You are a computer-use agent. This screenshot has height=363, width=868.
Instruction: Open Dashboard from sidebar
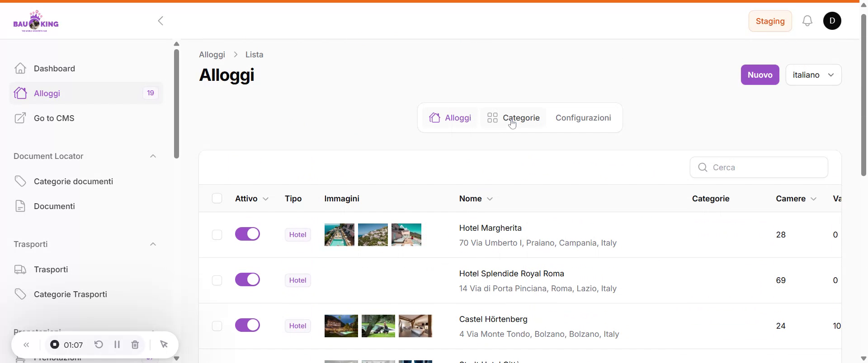tap(86, 68)
